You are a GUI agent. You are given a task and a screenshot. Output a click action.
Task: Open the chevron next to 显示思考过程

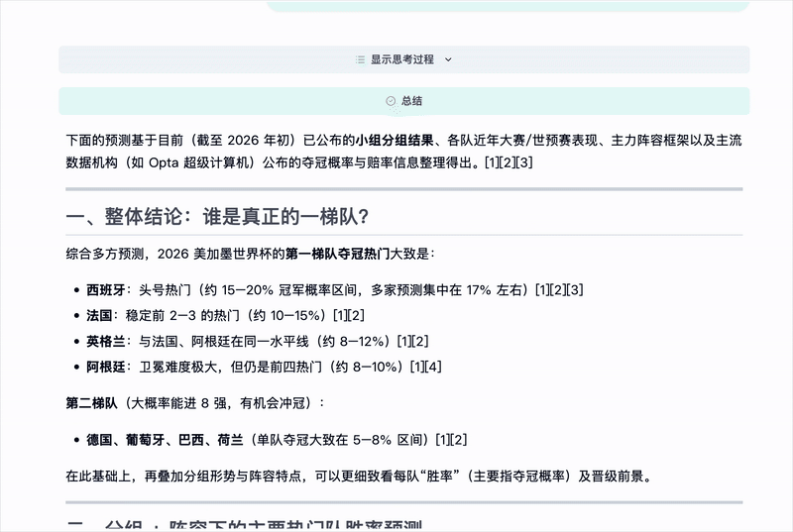[448, 59]
